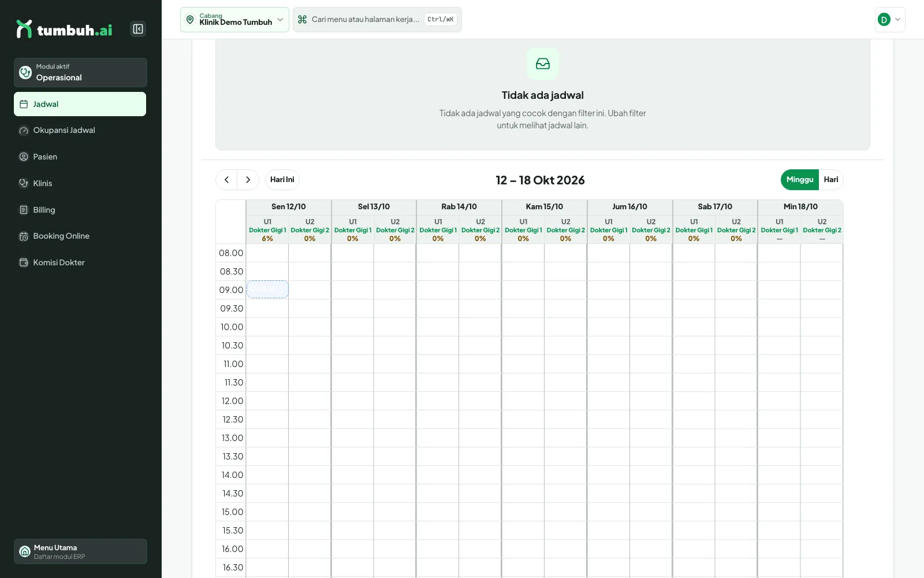Click the Ctrl/⌘K shortcut badge
Screen dimensions: 924x578
coord(441,20)
